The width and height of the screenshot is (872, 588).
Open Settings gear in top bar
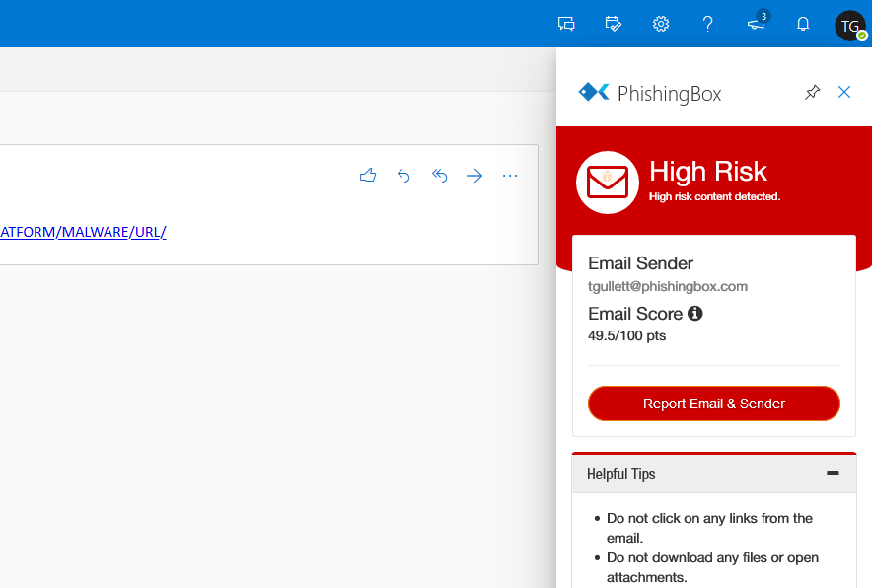coord(661,24)
